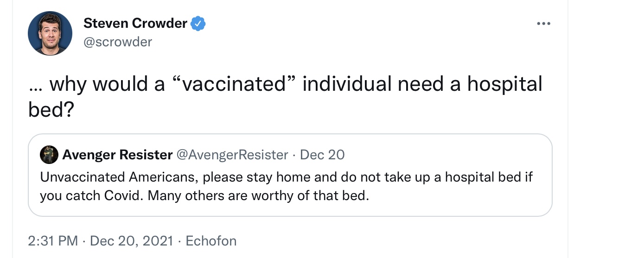This screenshot has height=258, width=644.
Task: Select the Avenger Resister display name
Action: [117, 155]
